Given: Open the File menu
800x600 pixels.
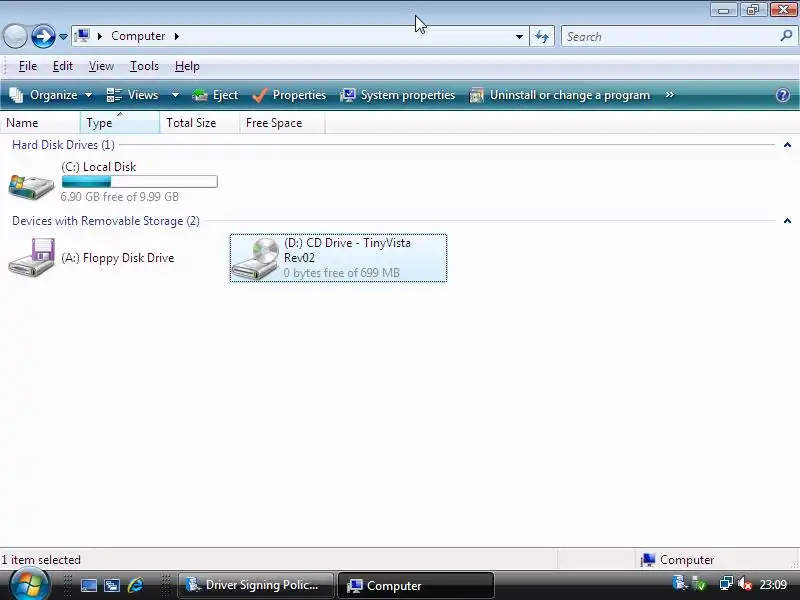Looking at the screenshot, I should [x=28, y=66].
